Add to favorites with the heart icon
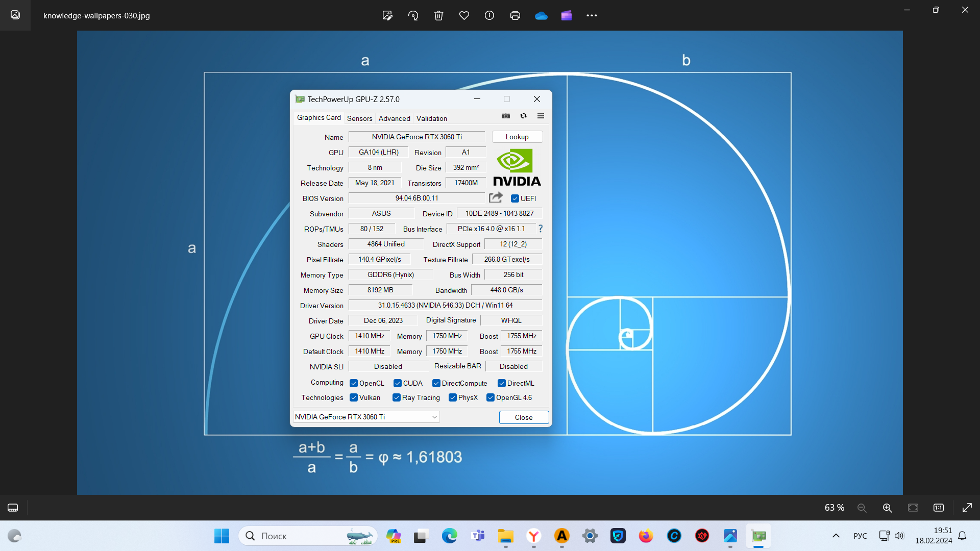The width and height of the screenshot is (980, 551). tap(464, 15)
